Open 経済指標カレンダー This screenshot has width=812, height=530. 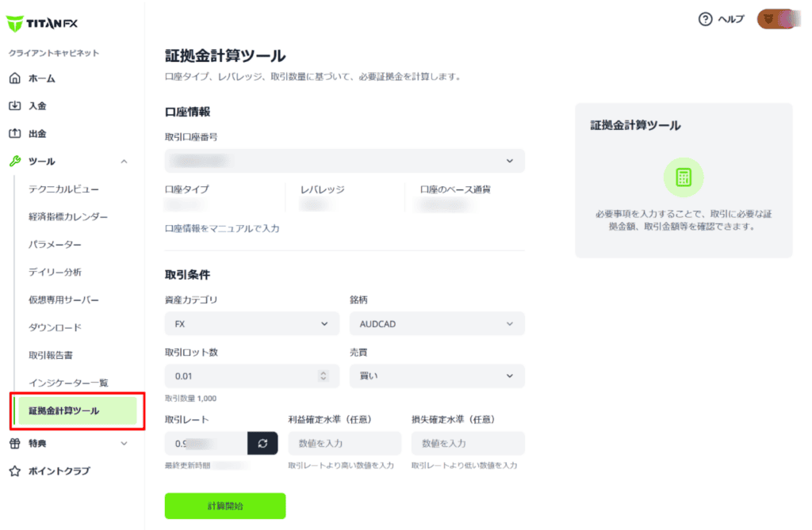[x=68, y=217]
